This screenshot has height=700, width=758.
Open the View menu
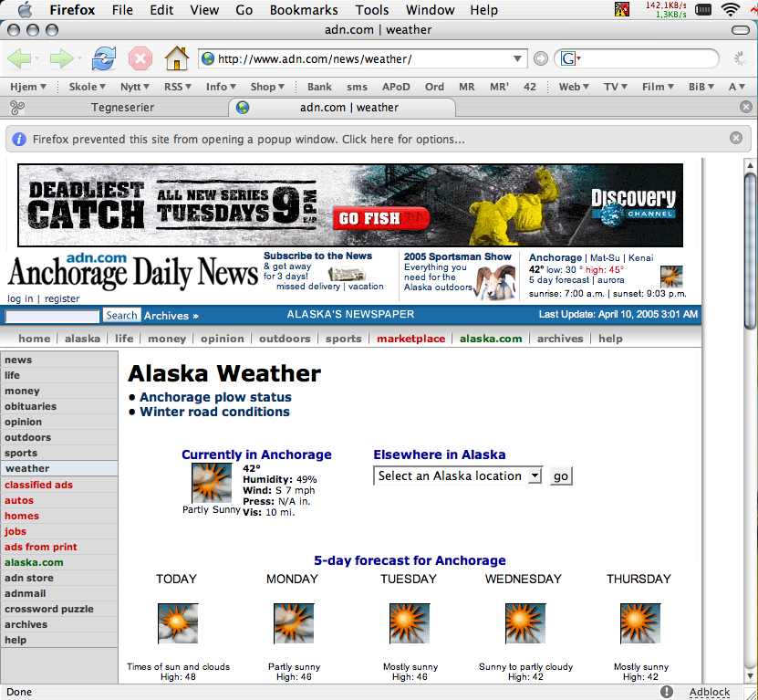204,10
